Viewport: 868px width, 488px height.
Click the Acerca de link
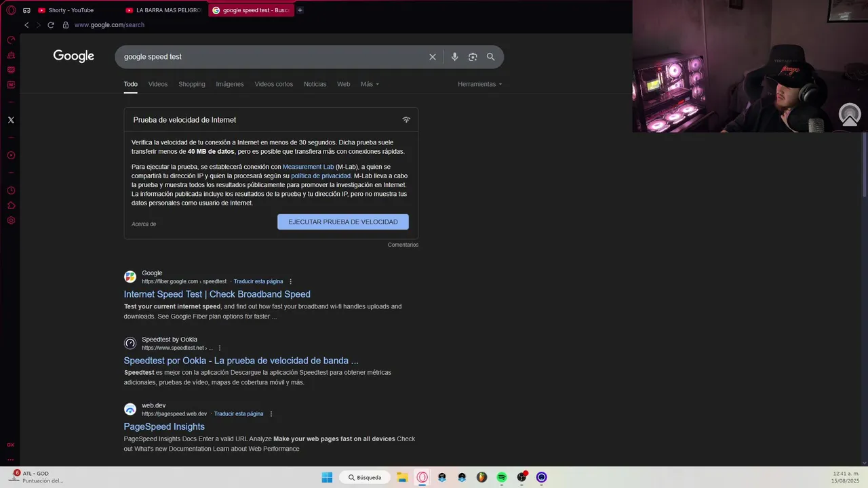click(144, 224)
